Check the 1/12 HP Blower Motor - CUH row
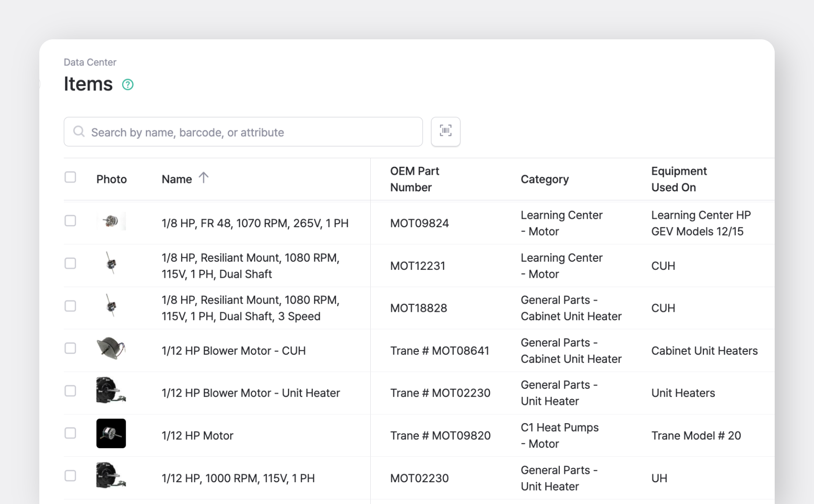The image size is (814, 504). (70, 349)
